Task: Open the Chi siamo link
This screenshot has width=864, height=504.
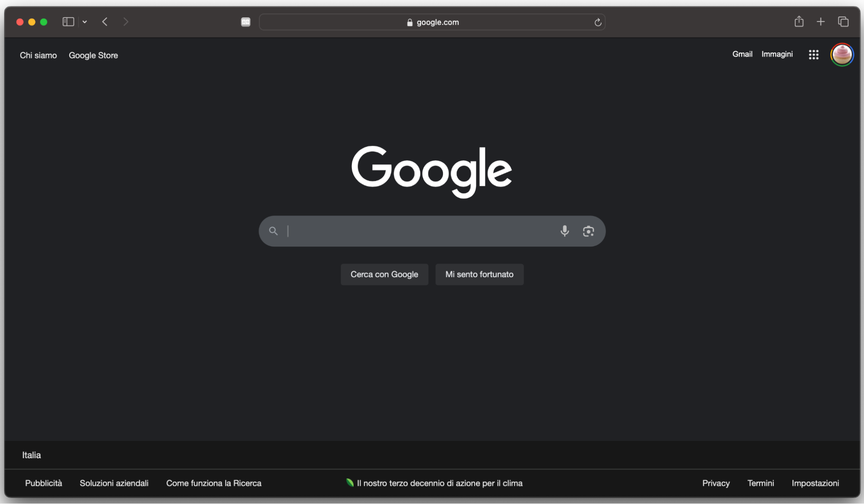Action: tap(38, 55)
